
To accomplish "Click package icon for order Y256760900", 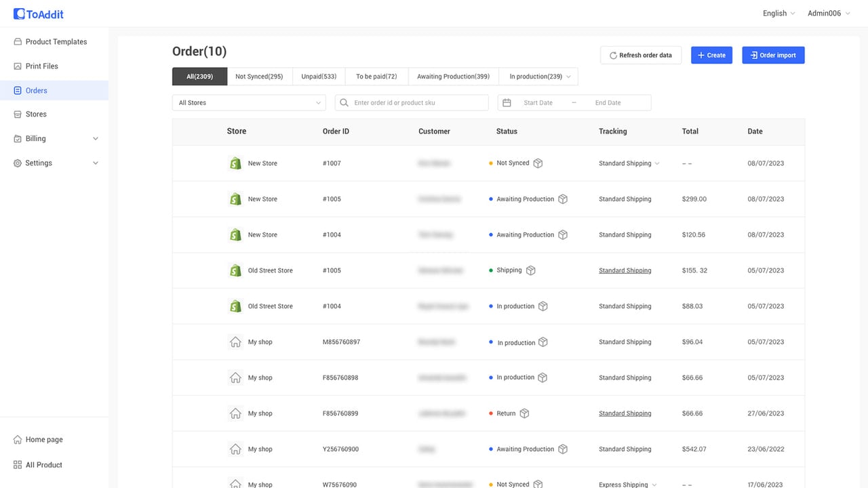I will click(563, 449).
